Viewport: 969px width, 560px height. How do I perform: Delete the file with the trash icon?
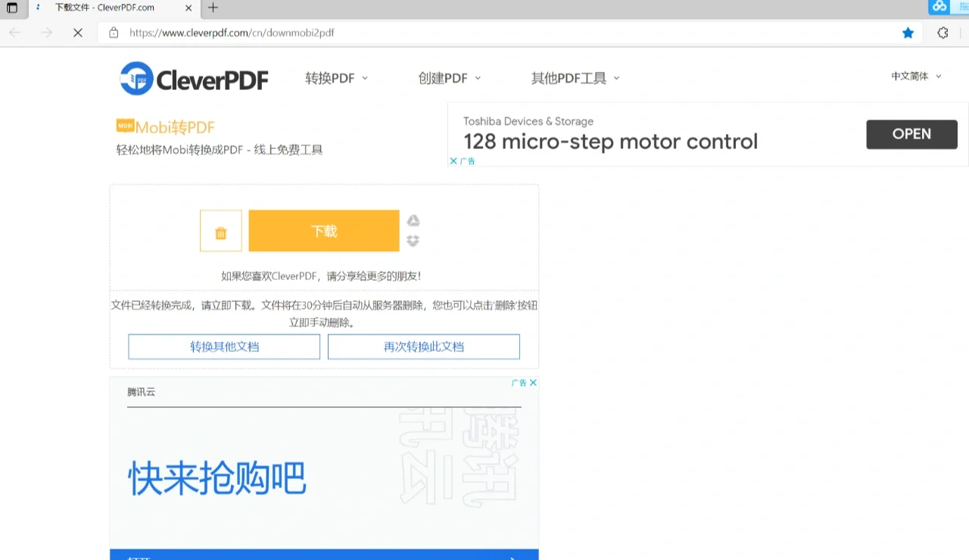[221, 231]
